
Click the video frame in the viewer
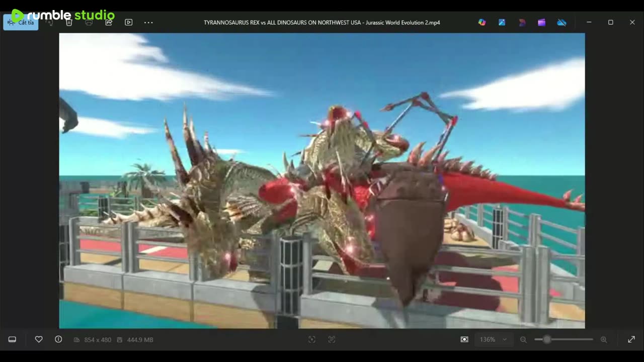322,180
